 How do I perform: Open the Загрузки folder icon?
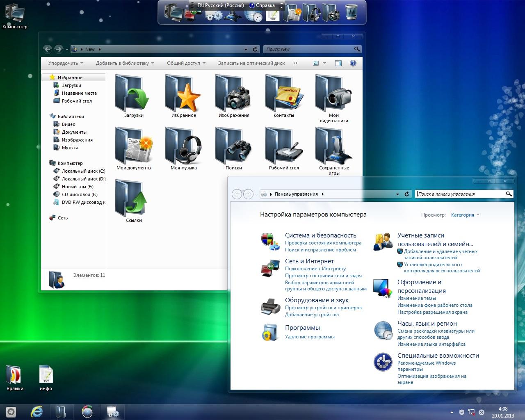tap(133, 95)
